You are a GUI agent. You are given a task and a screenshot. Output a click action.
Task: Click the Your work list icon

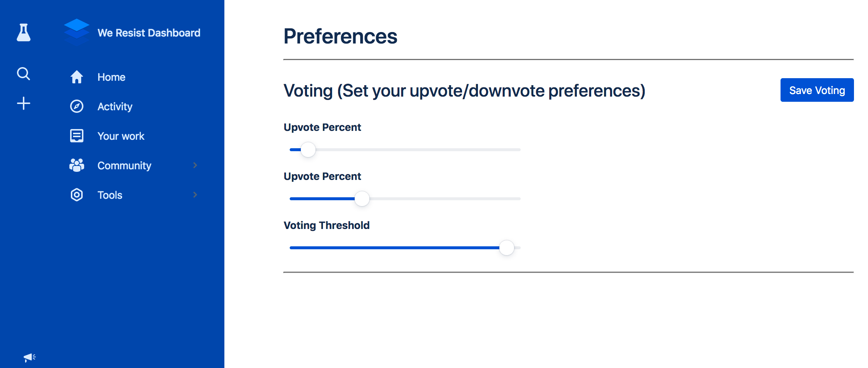(x=77, y=136)
